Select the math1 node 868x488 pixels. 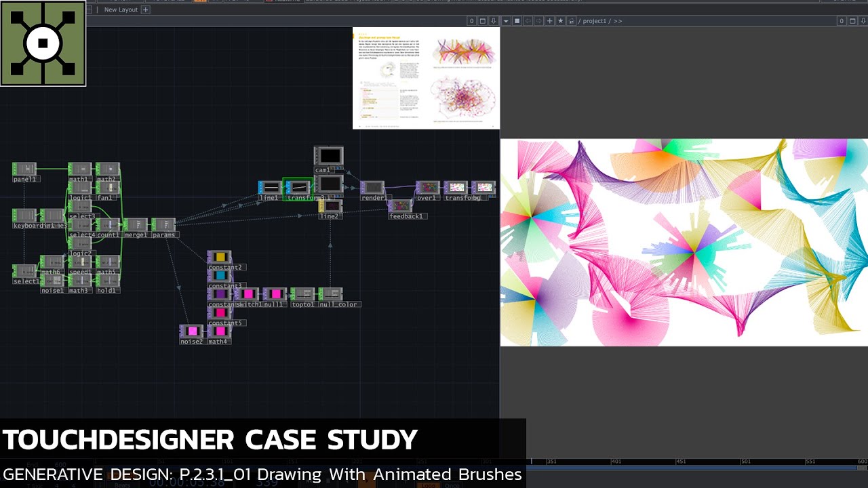[80, 169]
